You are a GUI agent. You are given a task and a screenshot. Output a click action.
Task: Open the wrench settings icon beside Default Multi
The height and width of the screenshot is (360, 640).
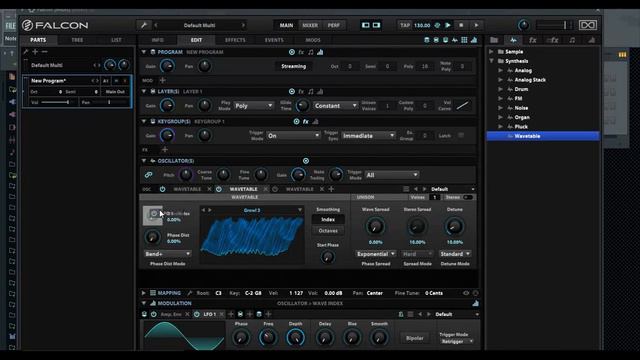pos(144,25)
